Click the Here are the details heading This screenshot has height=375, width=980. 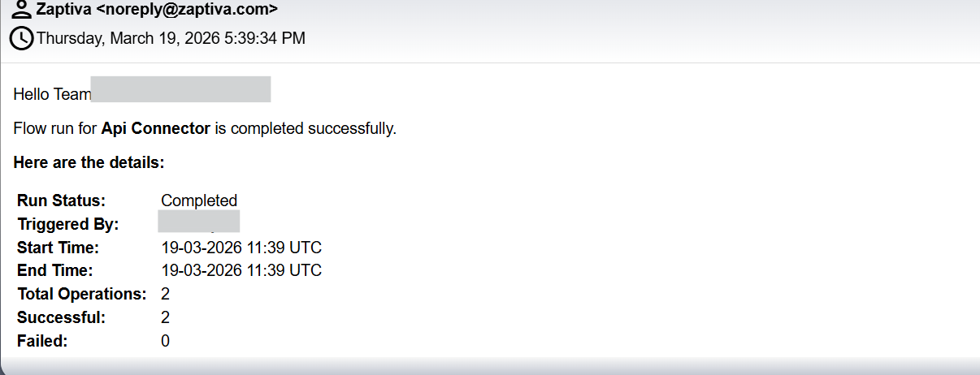89,162
